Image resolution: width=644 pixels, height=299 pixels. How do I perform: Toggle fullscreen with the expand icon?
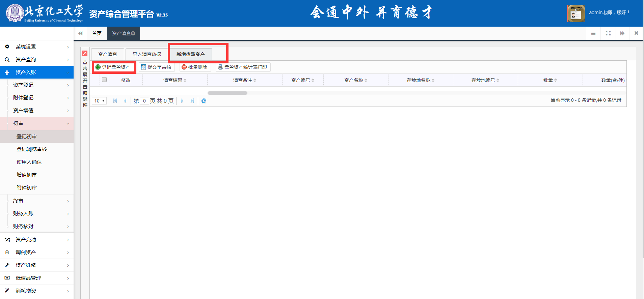(608, 33)
